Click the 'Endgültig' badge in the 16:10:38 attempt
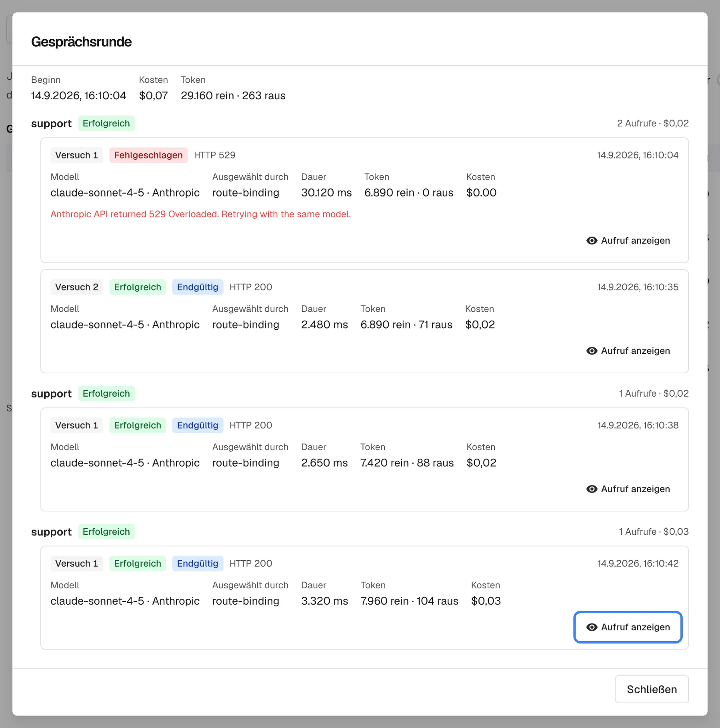The image size is (720, 728). click(198, 425)
